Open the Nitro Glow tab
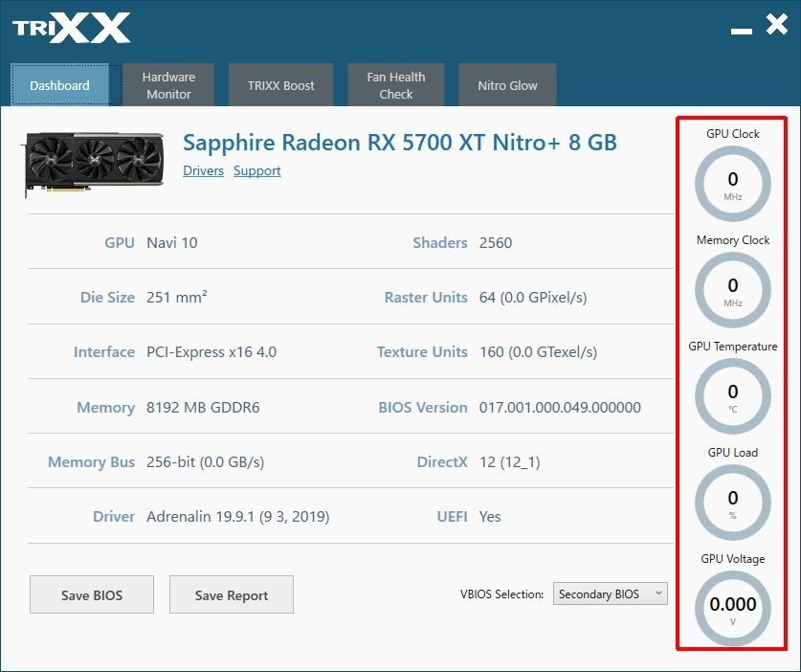 pyautogui.click(x=507, y=85)
